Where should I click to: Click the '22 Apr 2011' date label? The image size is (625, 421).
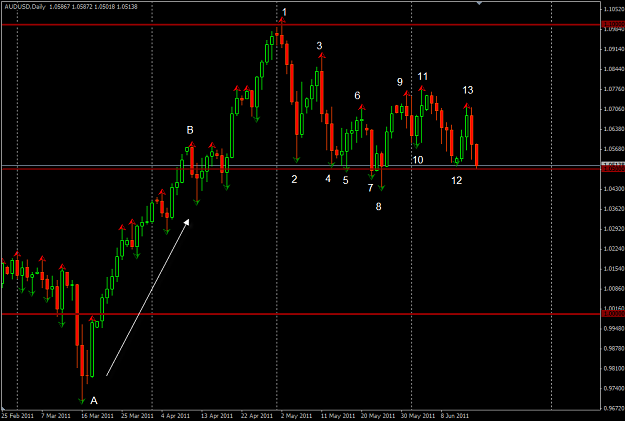257,416
